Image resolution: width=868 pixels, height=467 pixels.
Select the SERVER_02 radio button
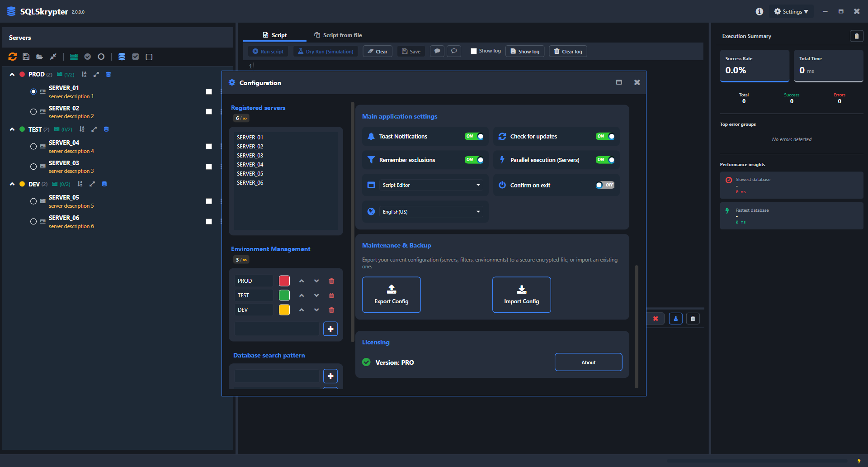tap(33, 112)
